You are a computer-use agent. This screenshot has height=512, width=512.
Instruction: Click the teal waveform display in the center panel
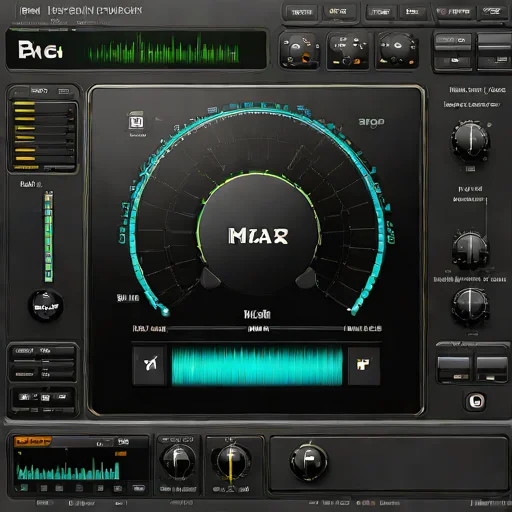click(257, 366)
